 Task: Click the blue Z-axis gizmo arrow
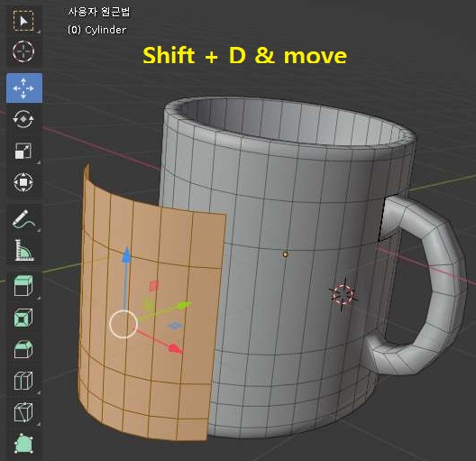127,255
